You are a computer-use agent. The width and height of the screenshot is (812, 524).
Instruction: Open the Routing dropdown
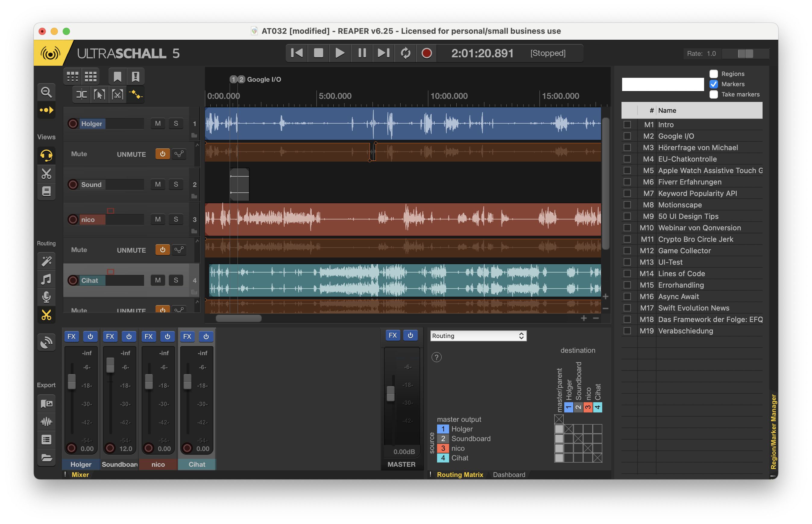pyautogui.click(x=478, y=336)
